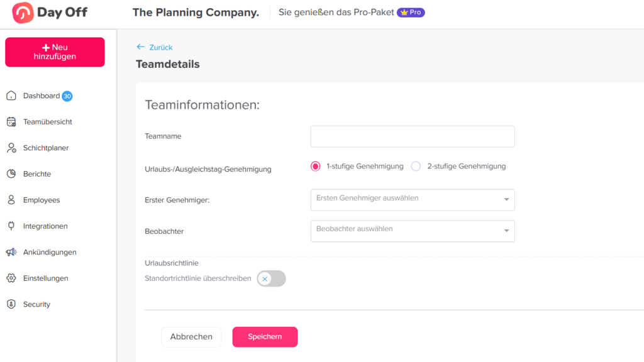Open Einstellungen gear icon
Screen dimensions: 644x362
click(11, 278)
